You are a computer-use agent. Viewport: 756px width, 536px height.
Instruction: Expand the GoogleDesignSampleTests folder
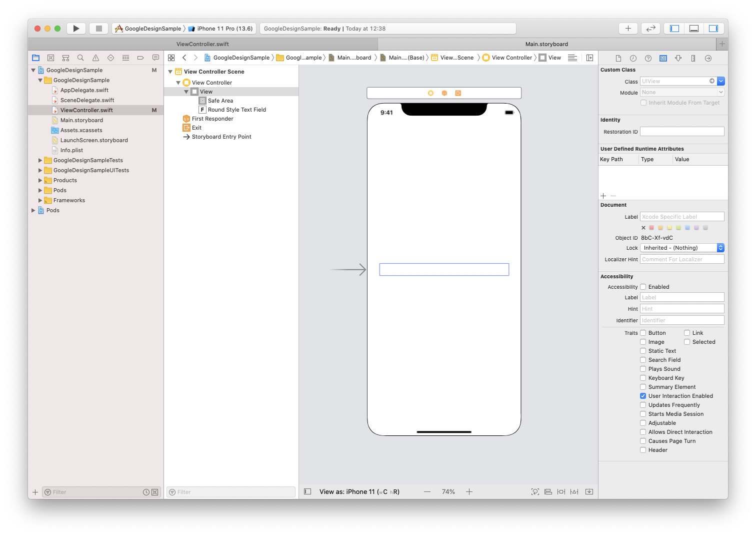(40, 160)
